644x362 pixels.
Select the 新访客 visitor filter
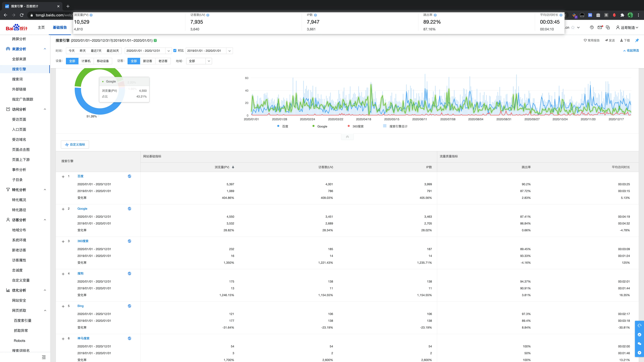pyautogui.click(x=148, y=61)
